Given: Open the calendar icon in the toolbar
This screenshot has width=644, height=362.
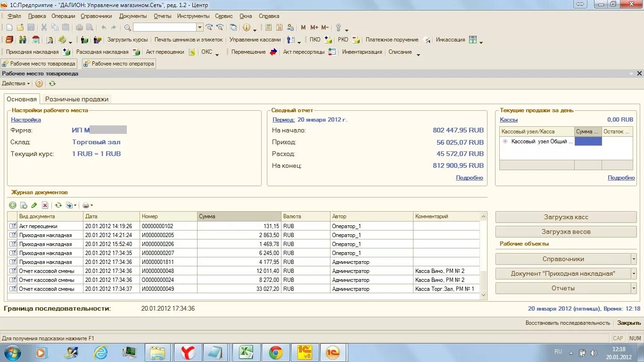Looking at the screenshot, I should click(280, 27).
